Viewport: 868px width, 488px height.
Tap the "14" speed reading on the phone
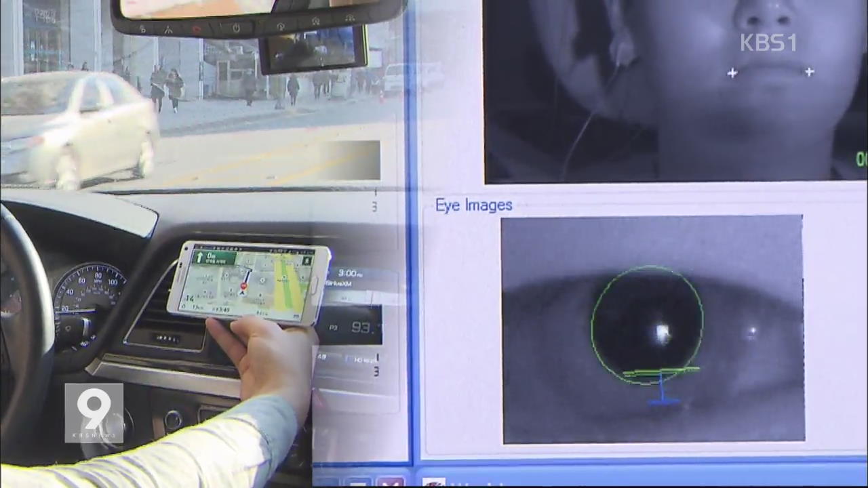pos(190,298)
